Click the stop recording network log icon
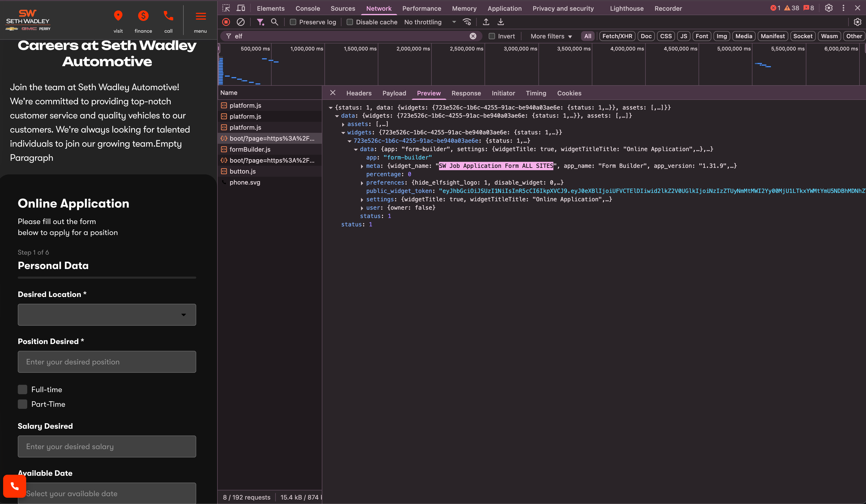 [226, 22]
